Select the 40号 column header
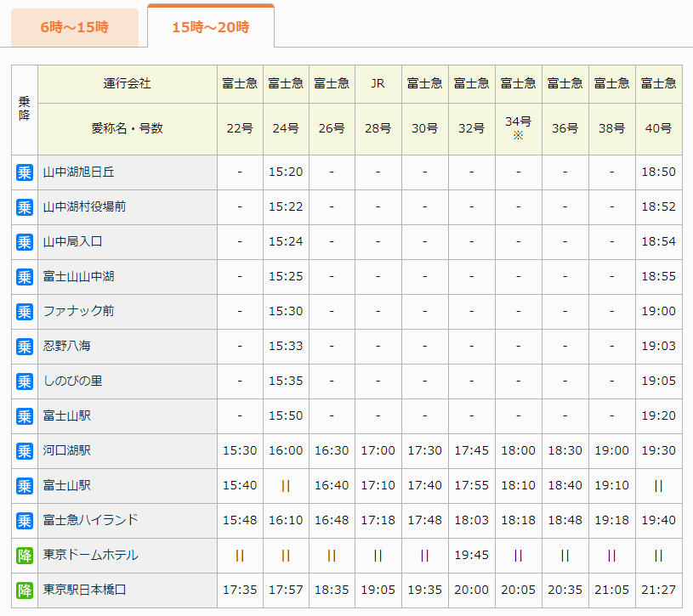 [659, 129]
